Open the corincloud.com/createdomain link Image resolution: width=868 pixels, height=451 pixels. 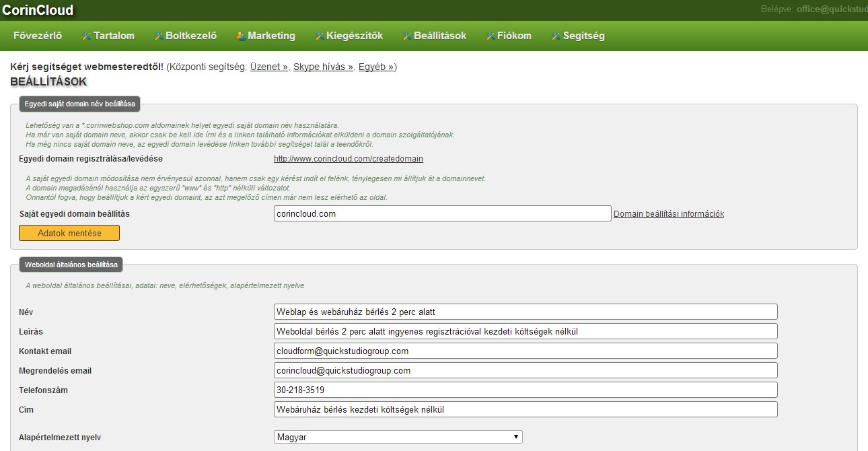[349, 159]
